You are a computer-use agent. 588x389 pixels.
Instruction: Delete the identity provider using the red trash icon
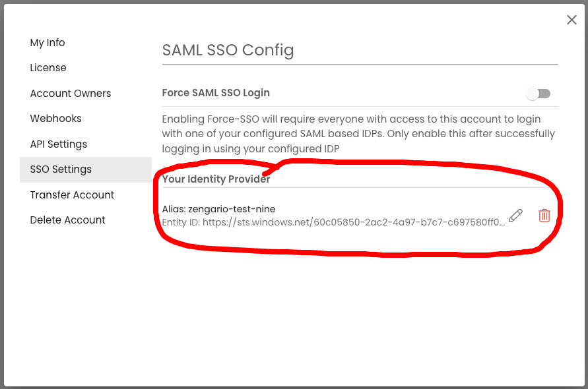[544, 216]
